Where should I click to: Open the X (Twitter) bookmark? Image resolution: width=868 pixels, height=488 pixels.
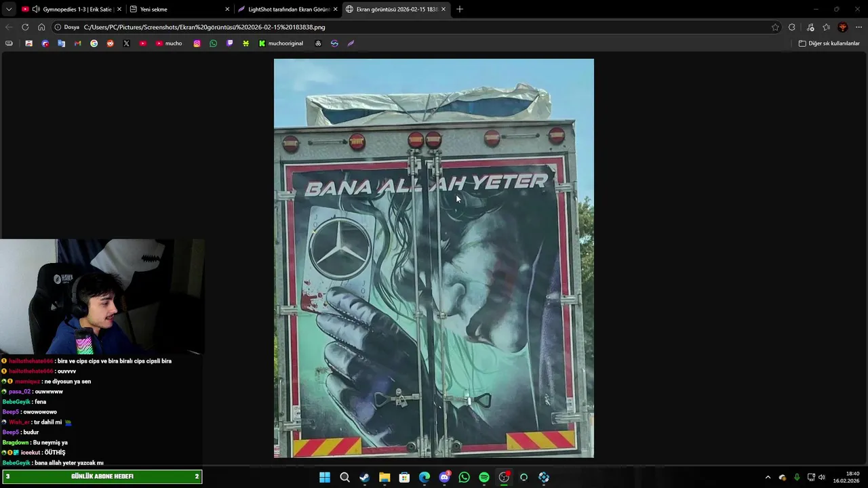tap(126, 43)
